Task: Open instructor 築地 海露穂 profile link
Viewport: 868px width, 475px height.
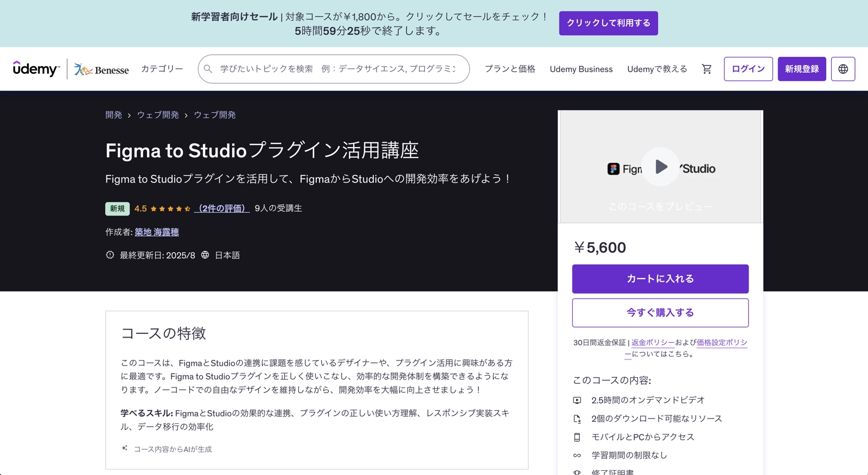Action: click(x=157, y=232)
